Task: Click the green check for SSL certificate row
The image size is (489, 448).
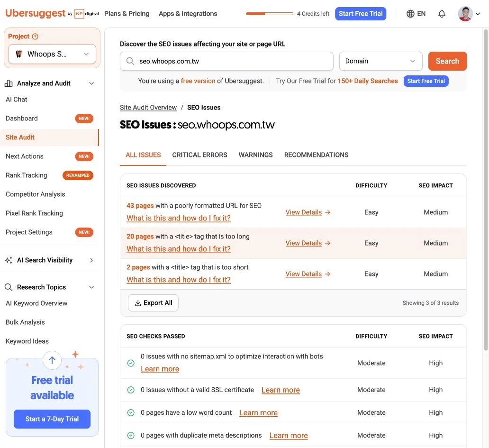Action: [x=131, y=390]
